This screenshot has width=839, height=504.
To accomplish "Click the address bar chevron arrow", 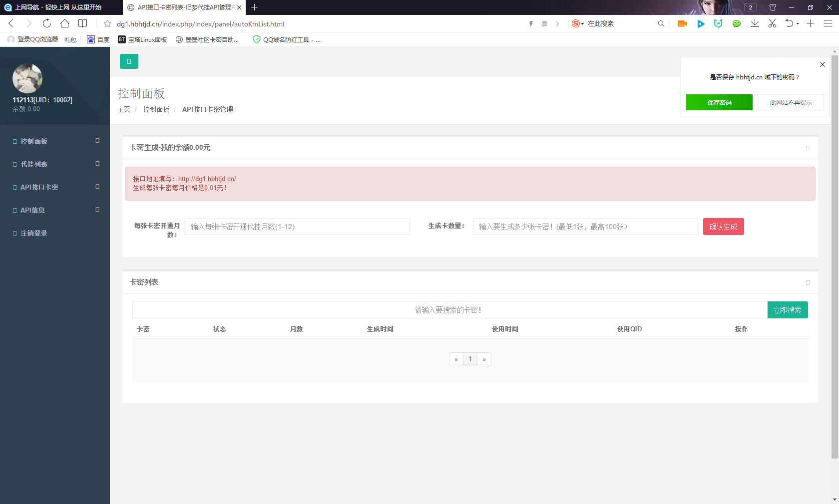I will point(557,23).
